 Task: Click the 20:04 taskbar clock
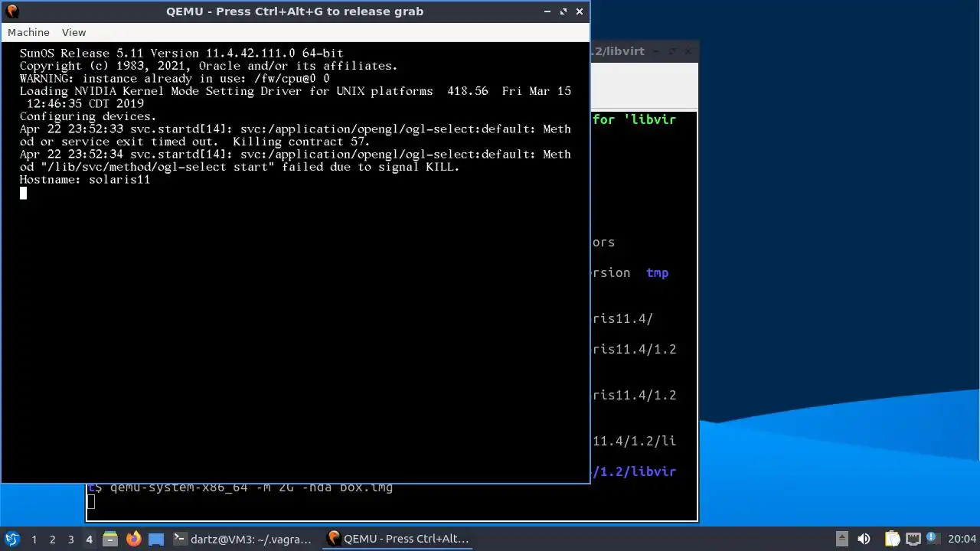(x=962, y=540)
